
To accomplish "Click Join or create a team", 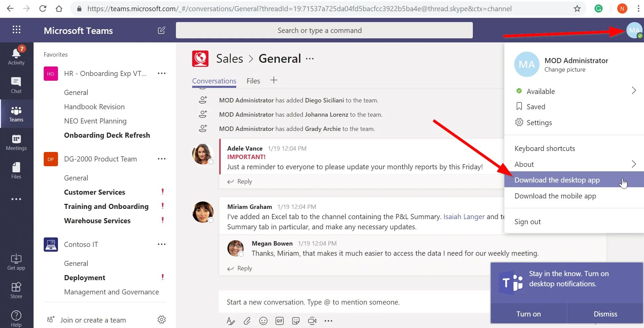I will coord(93,320).
